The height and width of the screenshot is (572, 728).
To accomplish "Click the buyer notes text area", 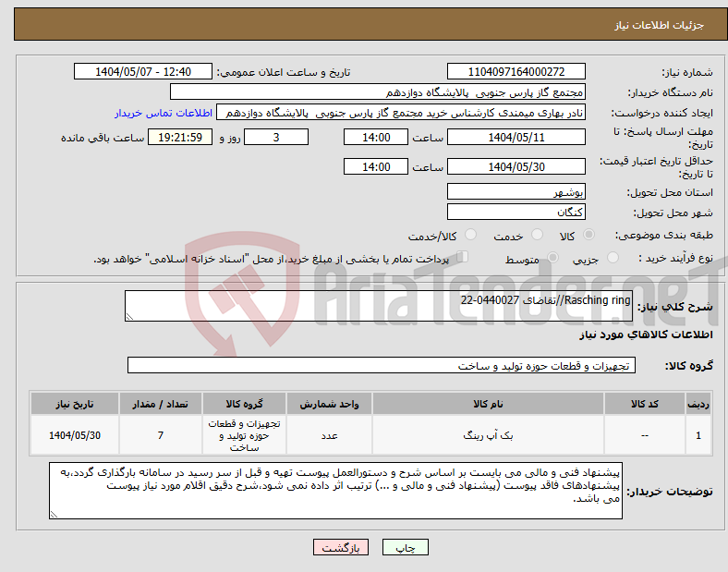I will [335, 491].
